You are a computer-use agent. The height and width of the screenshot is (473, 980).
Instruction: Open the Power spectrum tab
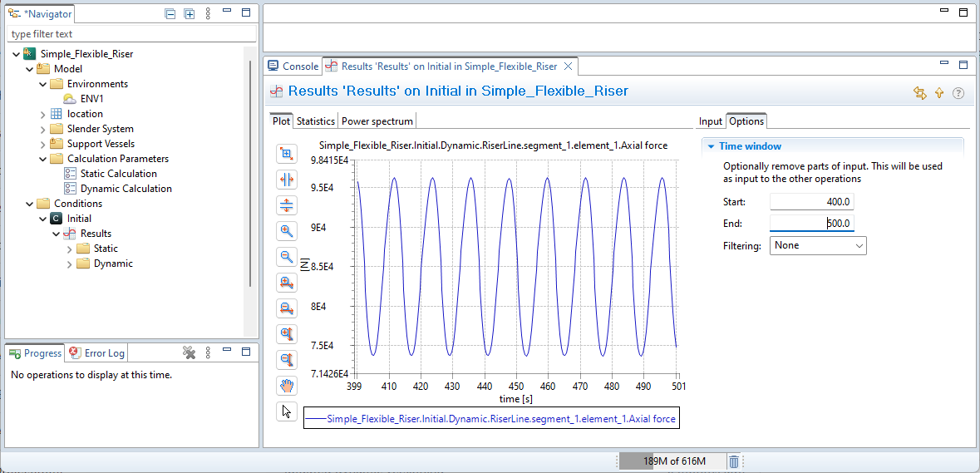377,121
